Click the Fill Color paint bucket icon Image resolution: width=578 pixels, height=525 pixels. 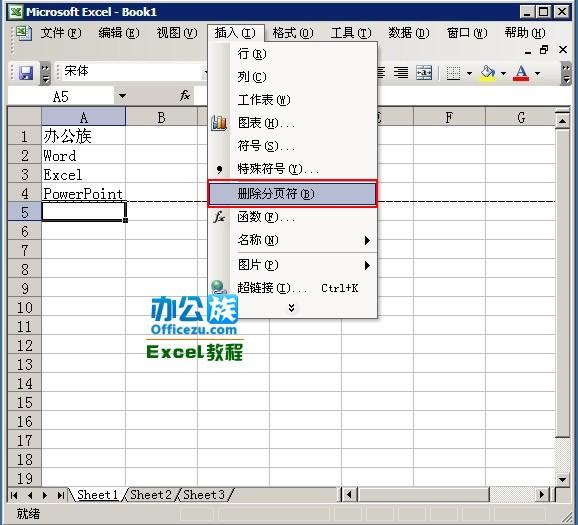[488, 73]
